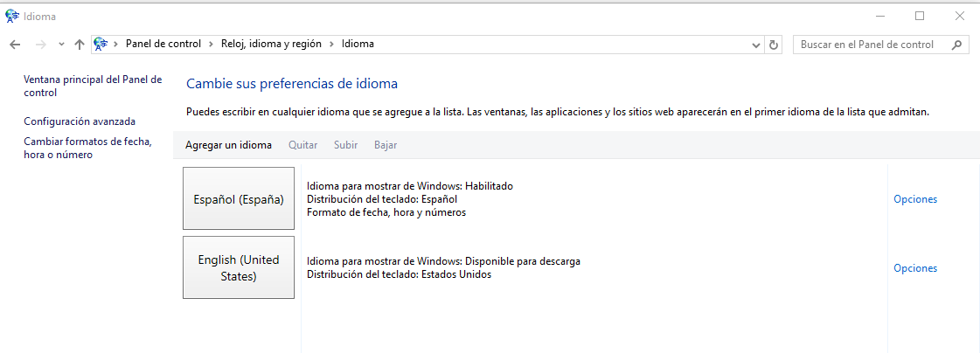The height and width of the screenshot is (353, 980).
Task: Navigate to Reloj, idioma y región breadcrumb
Action: pos(271,44)
